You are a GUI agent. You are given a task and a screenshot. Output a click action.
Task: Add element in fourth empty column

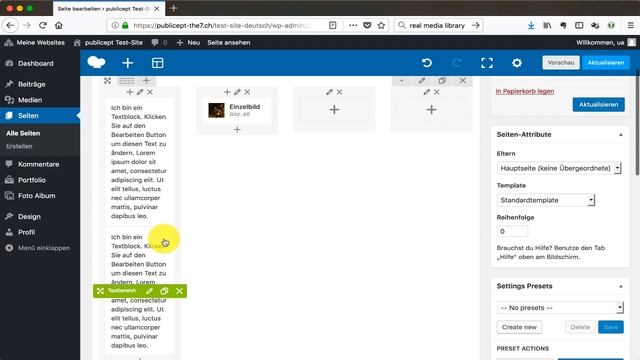[x=431, y=109]
